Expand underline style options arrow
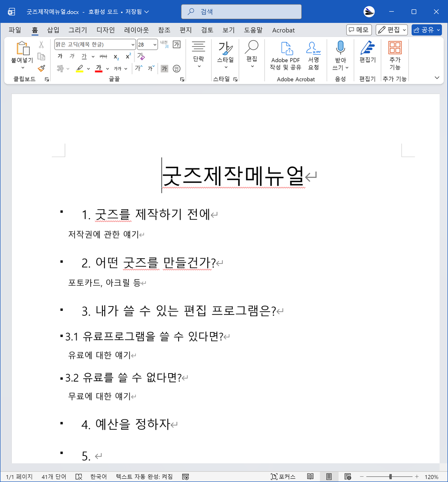 (93, 57)
